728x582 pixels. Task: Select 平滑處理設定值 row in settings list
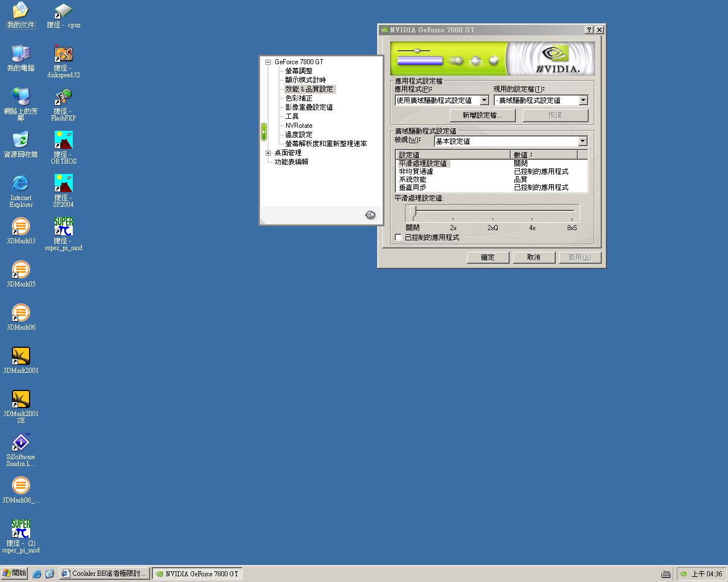491,164
